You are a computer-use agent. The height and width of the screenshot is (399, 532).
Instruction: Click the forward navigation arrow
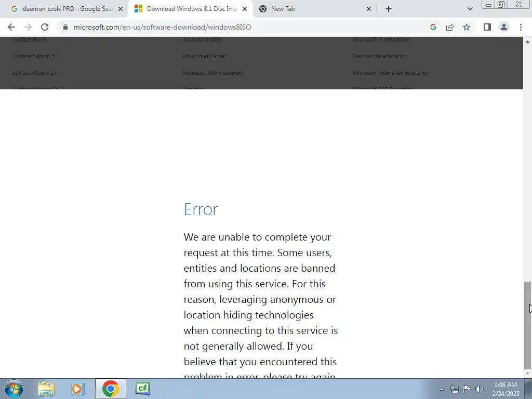click(x=28, y=27)
